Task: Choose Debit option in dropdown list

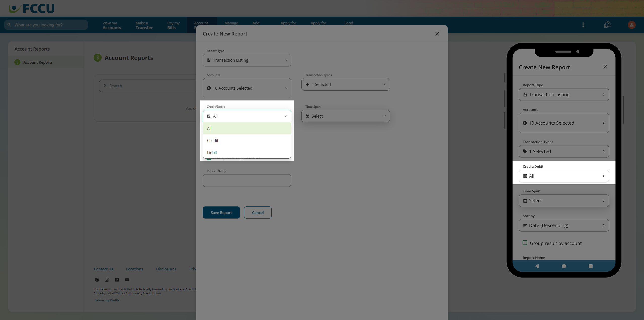Action: (x=247, y=153)
